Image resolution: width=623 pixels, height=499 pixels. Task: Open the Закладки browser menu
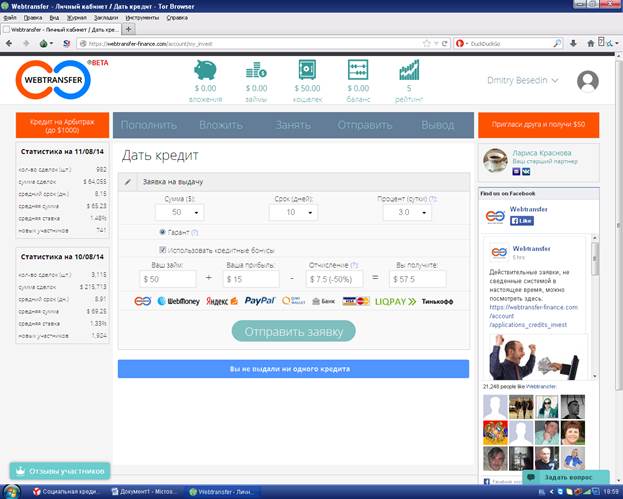click(x=106, y=18)
